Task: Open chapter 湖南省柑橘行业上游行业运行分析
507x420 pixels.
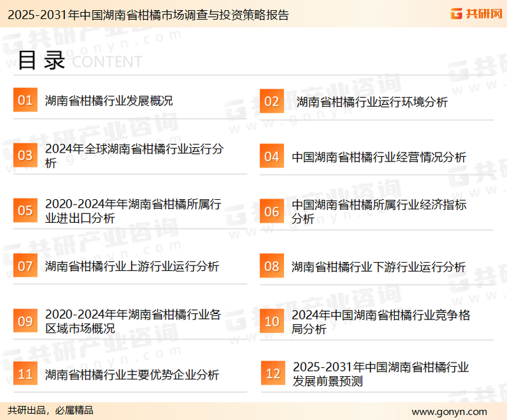Action: pyautogui.click(x=132, y=267)
